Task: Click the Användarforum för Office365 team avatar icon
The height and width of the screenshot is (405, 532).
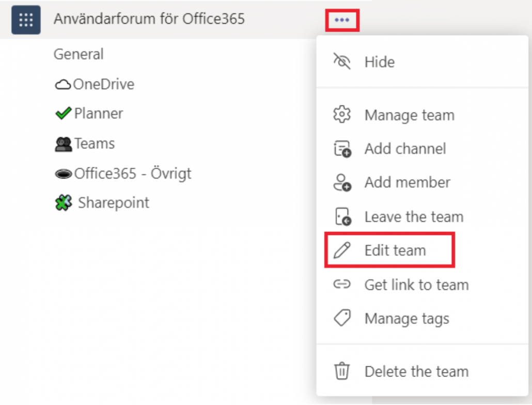Action: click(x=26, y=20)
